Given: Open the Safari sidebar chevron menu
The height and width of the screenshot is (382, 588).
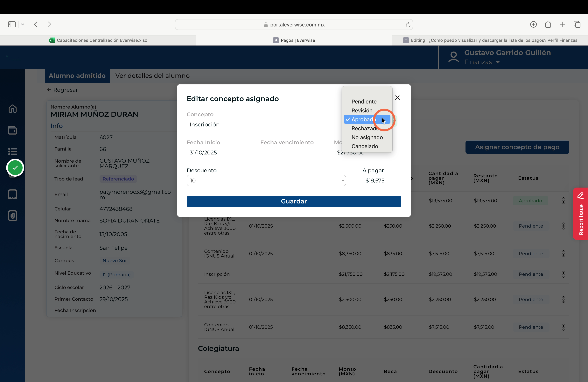Looking at the screenshot, I should pos(23,24).
